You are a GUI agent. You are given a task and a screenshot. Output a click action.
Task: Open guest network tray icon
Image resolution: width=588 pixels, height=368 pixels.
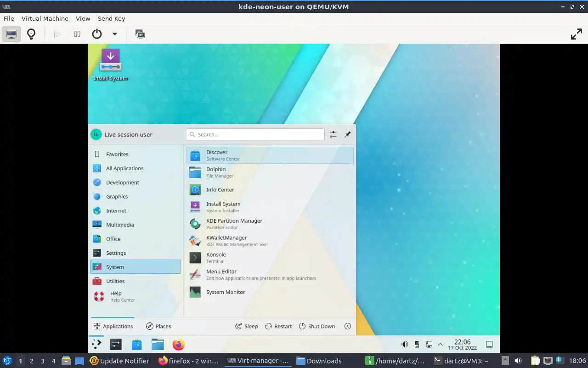point(429,344)
